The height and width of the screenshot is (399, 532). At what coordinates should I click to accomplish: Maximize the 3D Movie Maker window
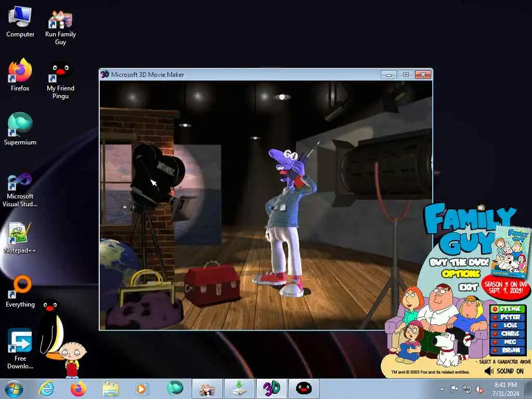point(406,75)
